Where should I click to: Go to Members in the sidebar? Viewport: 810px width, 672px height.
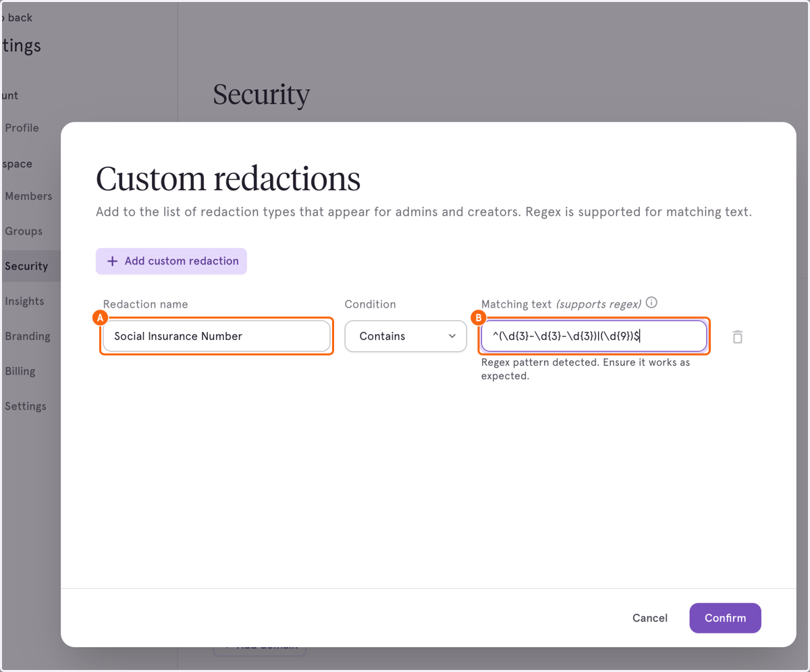(x=28, y=196)
